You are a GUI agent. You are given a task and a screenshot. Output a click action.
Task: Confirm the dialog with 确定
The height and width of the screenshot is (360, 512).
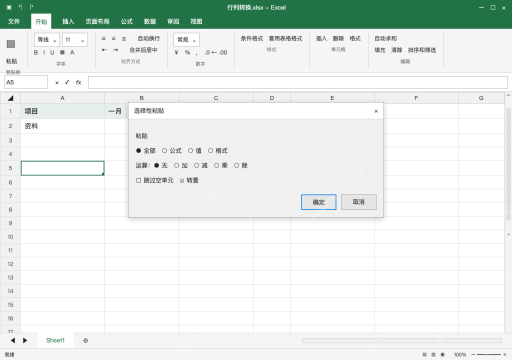pyautogui.click(x=319, y=202)
